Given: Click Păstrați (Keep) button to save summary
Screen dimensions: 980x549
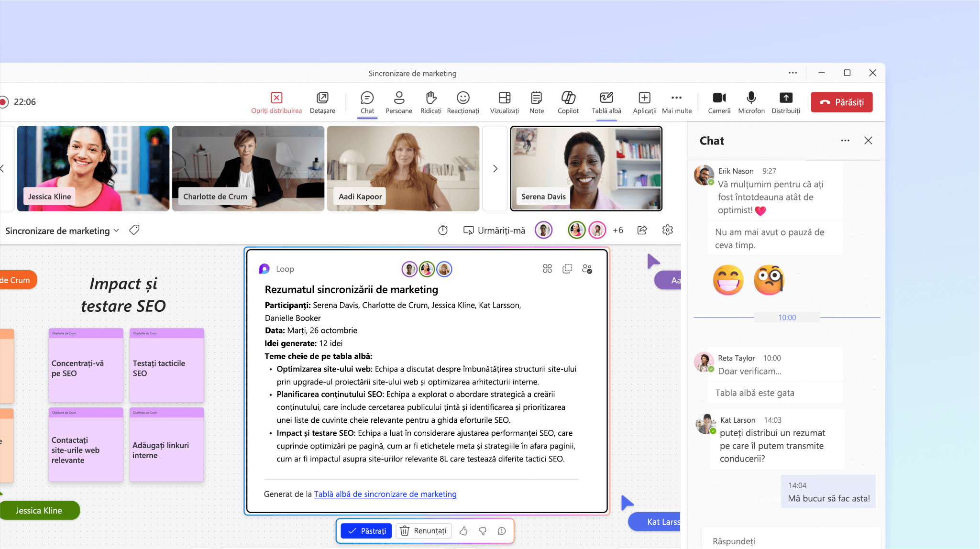Looking at the screenshot, I should [x=367, y=531].
